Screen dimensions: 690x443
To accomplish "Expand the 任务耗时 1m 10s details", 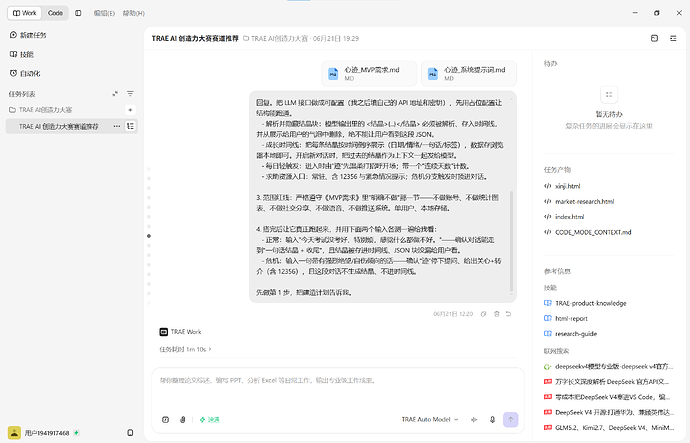I will click(185, 349).
